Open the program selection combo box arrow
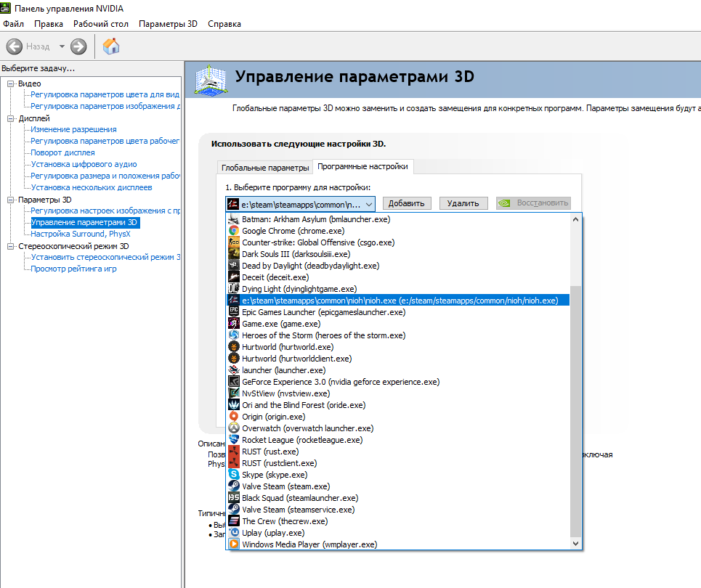The image size is (701, 588). [369, 204]
